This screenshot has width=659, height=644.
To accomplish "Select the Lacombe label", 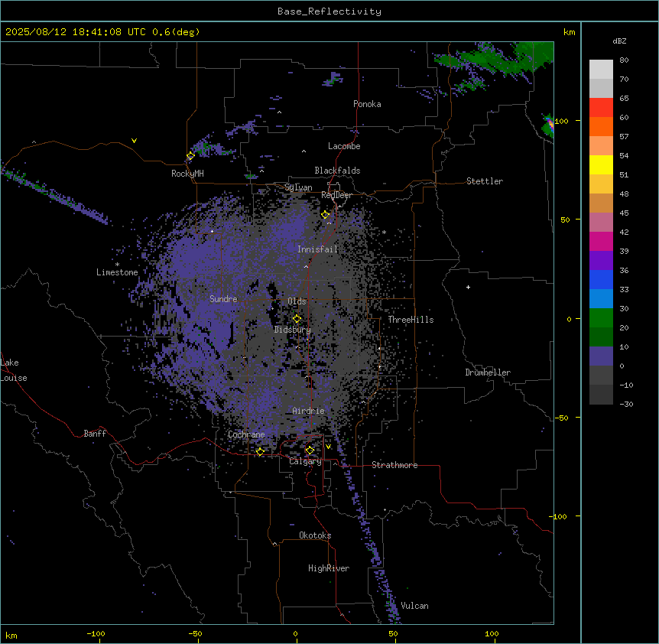I will pyautogui.click(x=344, y=146).
